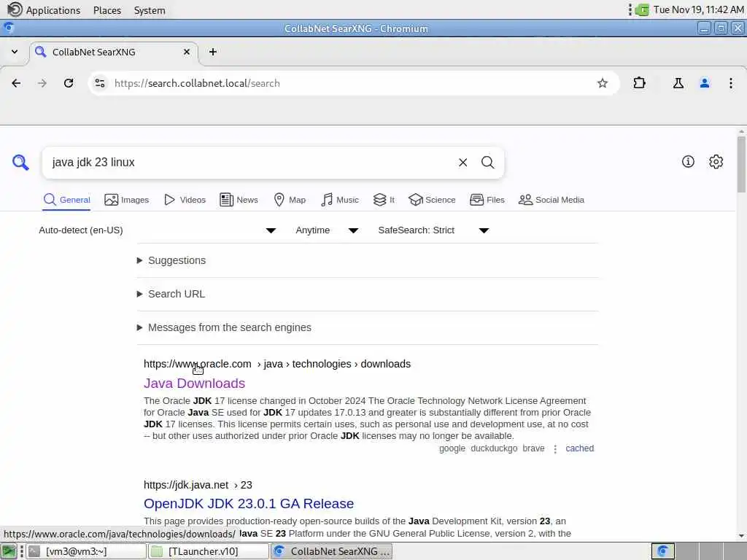
Task: Switch to the Map category
Action: tap(290, 200)
